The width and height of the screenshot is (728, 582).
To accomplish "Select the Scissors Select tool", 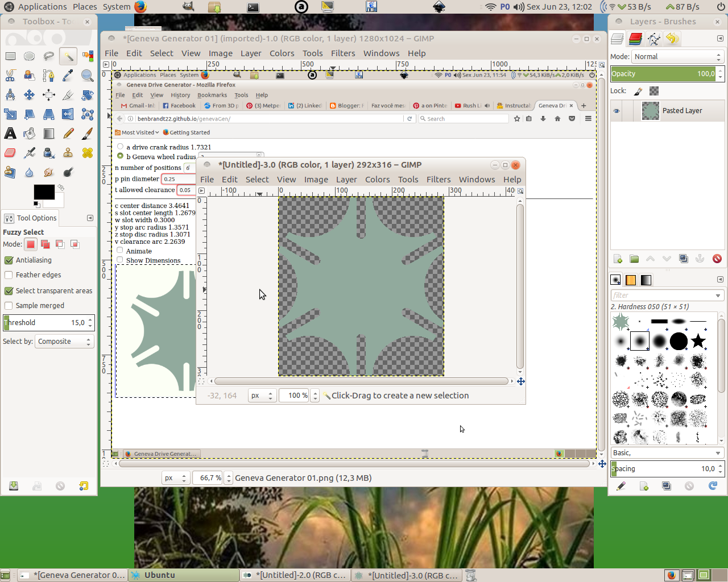I will [x=10, y=75].
